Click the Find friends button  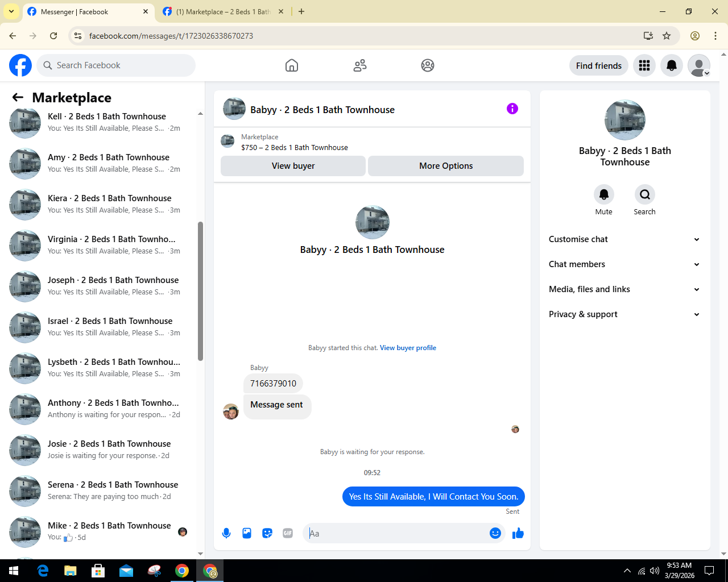[599, 65]
